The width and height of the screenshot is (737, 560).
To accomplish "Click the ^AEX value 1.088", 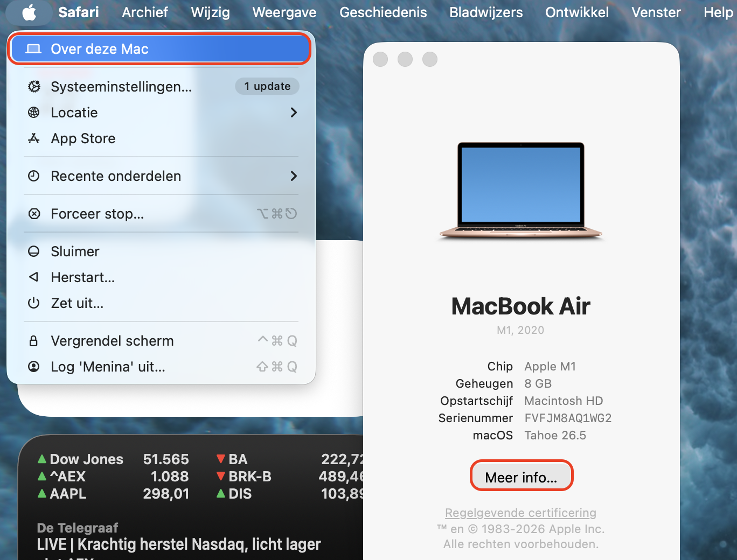I will pyautogui.click(x=170, y=477).
